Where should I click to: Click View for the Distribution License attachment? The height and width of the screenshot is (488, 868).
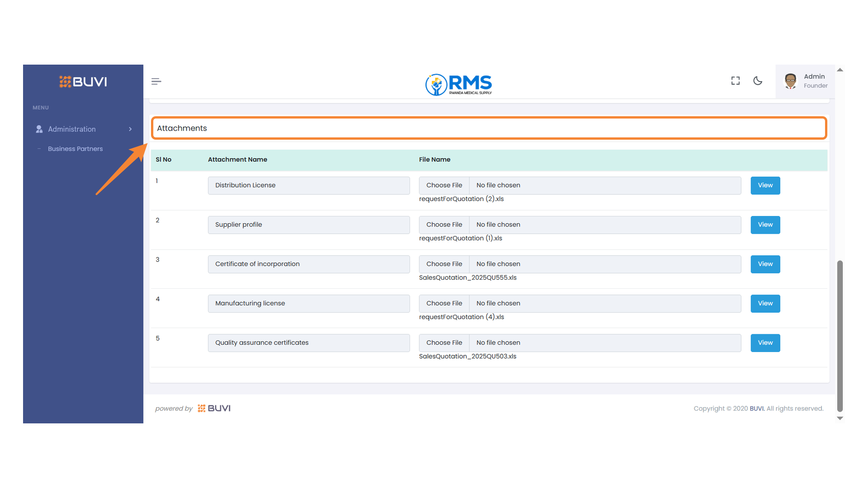[765, 185]
